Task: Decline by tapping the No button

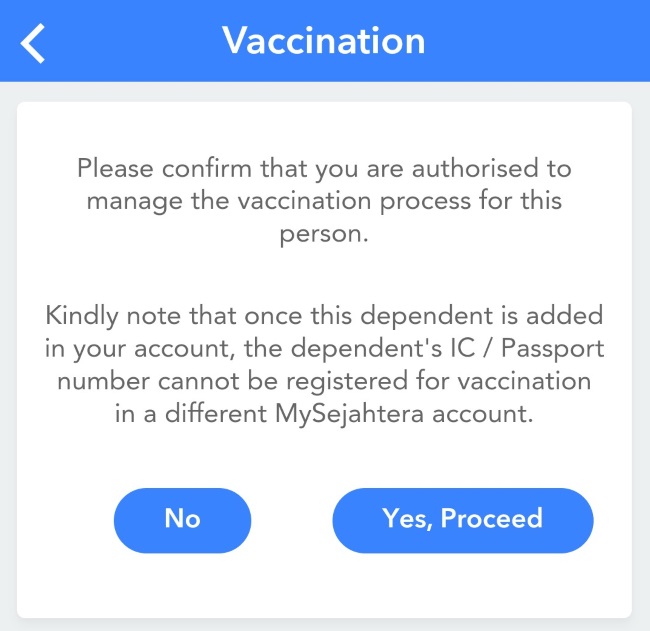Action: point(182,520)
